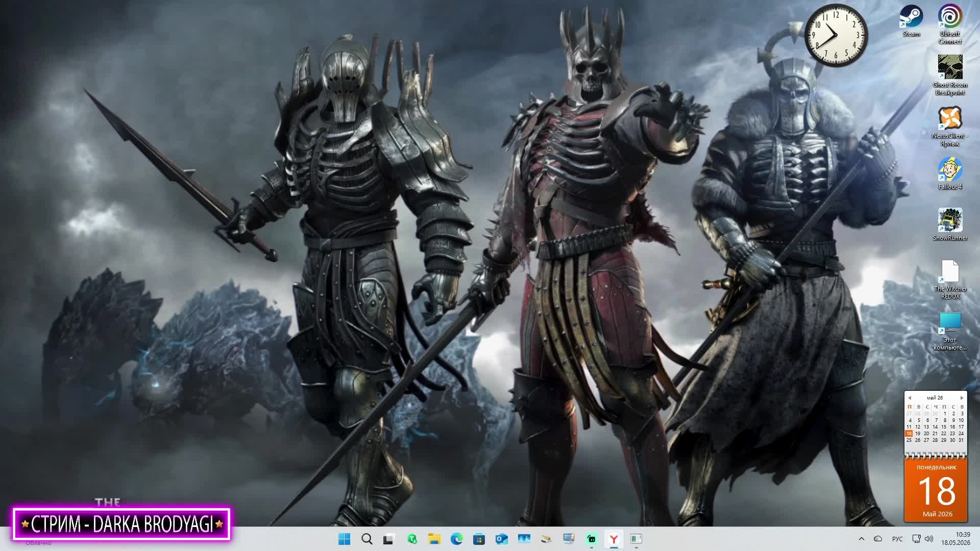980x551 pixels.
Task: Select day 24 in the calendar gadget
Action: tap(961, 434)
